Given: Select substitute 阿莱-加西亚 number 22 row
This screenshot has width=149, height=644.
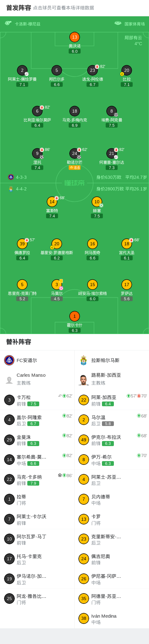Looking at the screenshot, I should [x=112, y=400].
